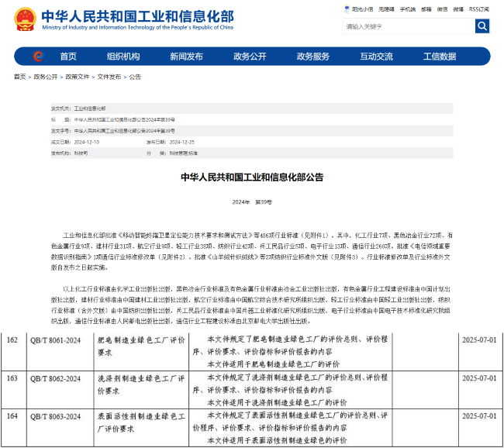The height and width of the screenshot is (448, 504).
Task: Open the 首页 navigation tab
Action: (x=68, y=56)
